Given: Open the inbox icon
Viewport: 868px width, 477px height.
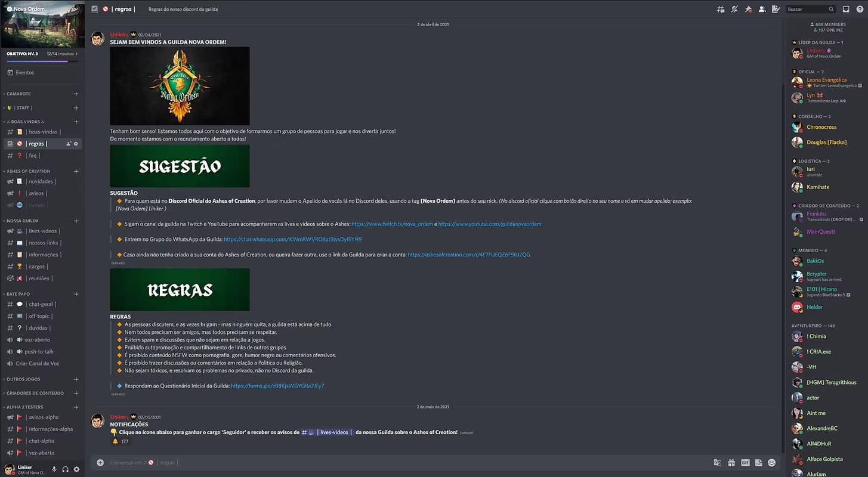Looking at the screenshot, I should coord(845,9).
